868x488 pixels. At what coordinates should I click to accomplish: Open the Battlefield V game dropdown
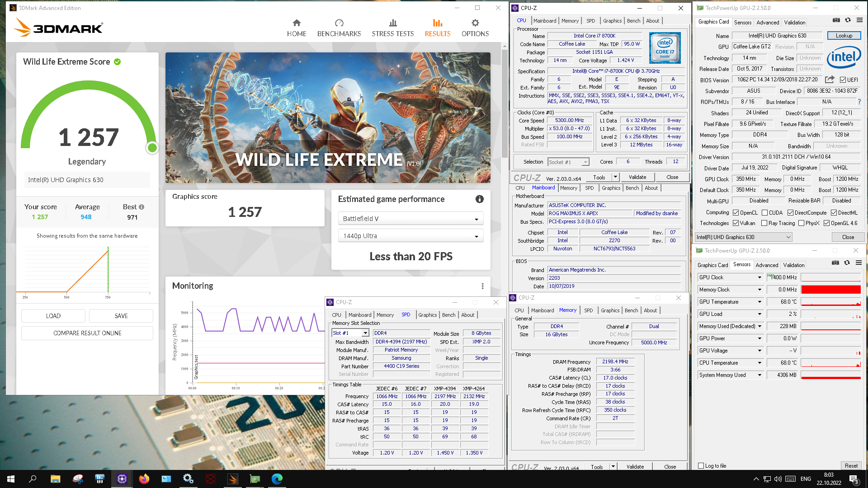pos(410,219)
